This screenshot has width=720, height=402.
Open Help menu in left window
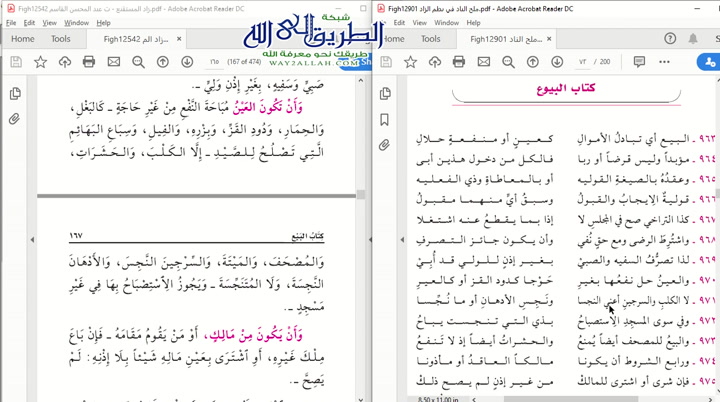(103, 23)
